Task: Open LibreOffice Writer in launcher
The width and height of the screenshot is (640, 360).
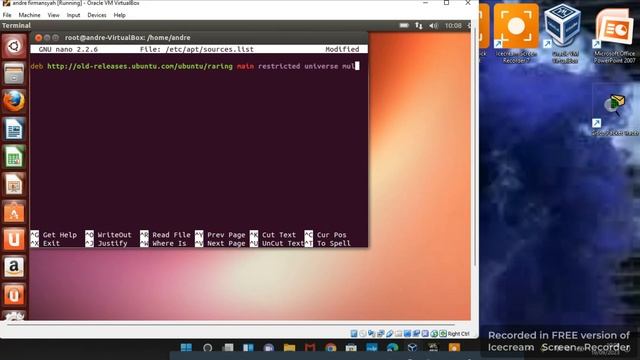Action: [x=14, y=129]
